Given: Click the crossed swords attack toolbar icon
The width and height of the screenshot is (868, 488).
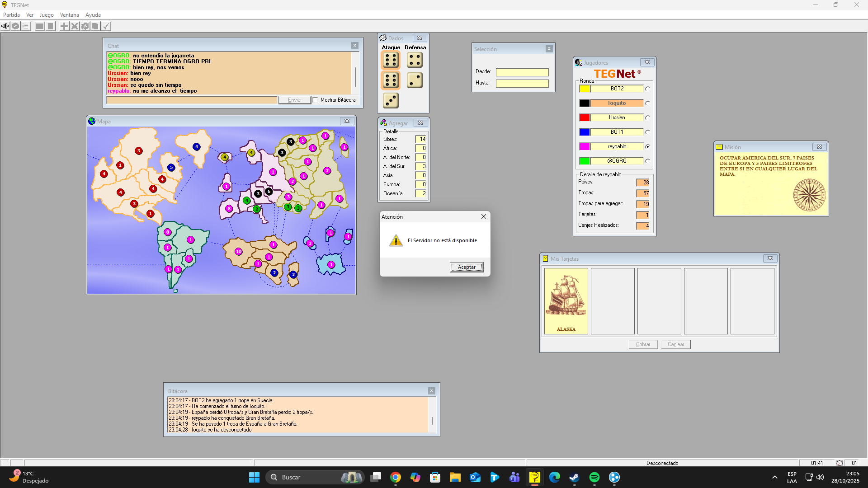Looking at the screenshot, I should [x=75, y=26].
